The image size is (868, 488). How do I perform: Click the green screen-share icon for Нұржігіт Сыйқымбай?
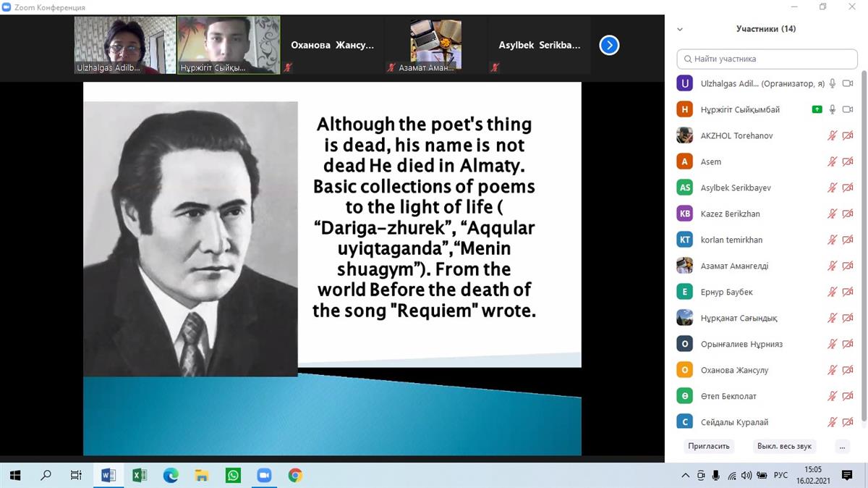[x=817, y=110]
